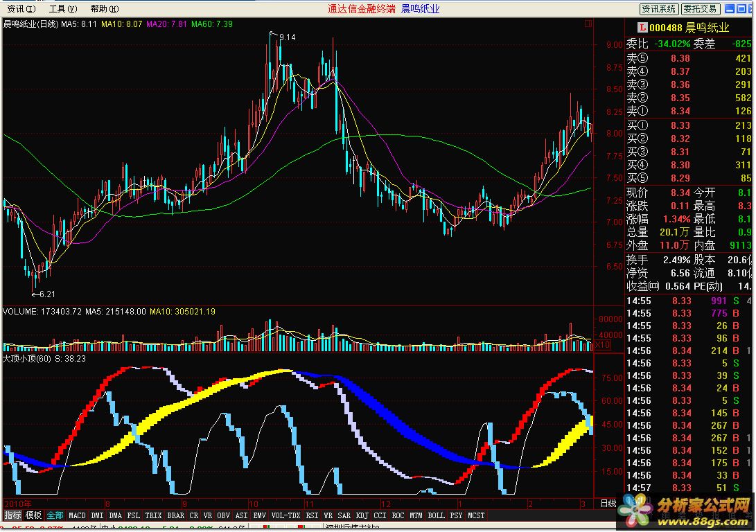Switch indicator to VR
This screenshot has height=532, width=756.
pyautogui.click(x=208, y=515)
